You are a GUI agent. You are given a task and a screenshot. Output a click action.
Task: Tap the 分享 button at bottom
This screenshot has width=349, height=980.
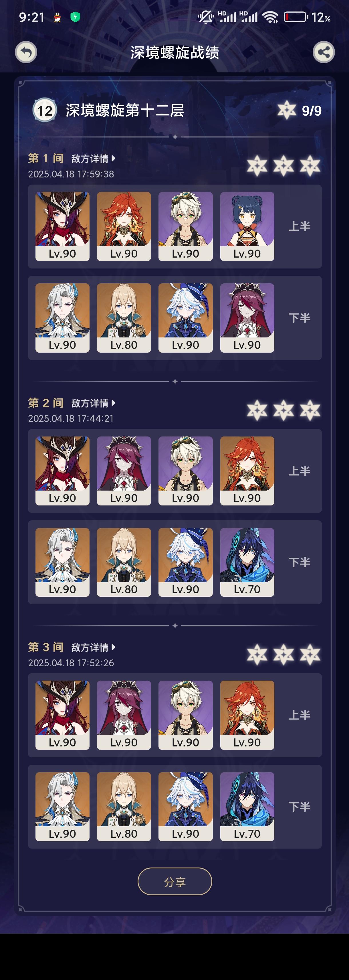pos(175,882)
